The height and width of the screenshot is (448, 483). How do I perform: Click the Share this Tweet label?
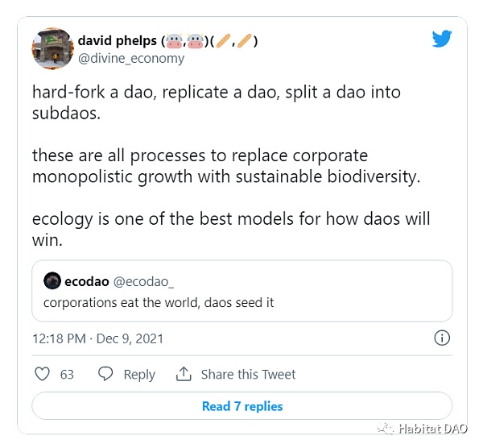click(248, 374)
